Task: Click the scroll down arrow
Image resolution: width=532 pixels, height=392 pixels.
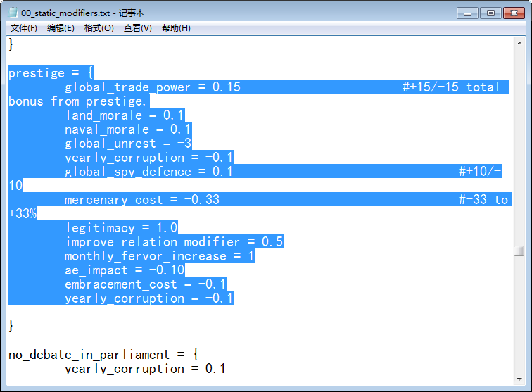Action: [519, 379]
